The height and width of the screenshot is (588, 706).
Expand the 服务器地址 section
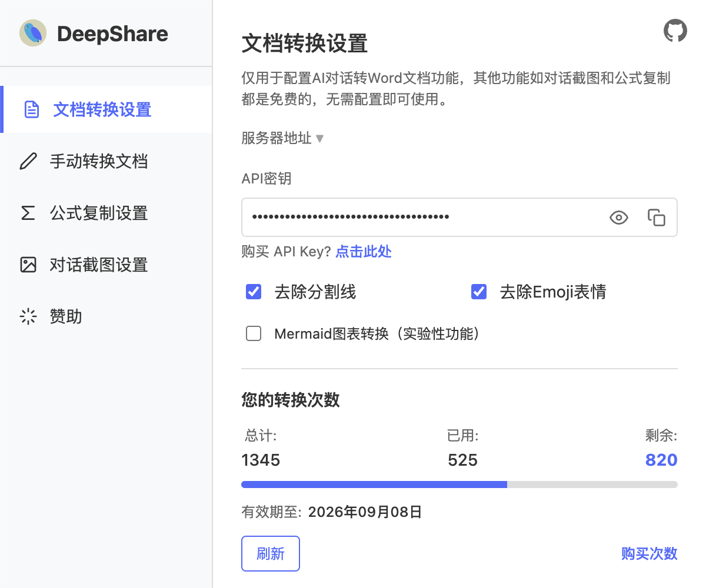(x=282, y=138)
